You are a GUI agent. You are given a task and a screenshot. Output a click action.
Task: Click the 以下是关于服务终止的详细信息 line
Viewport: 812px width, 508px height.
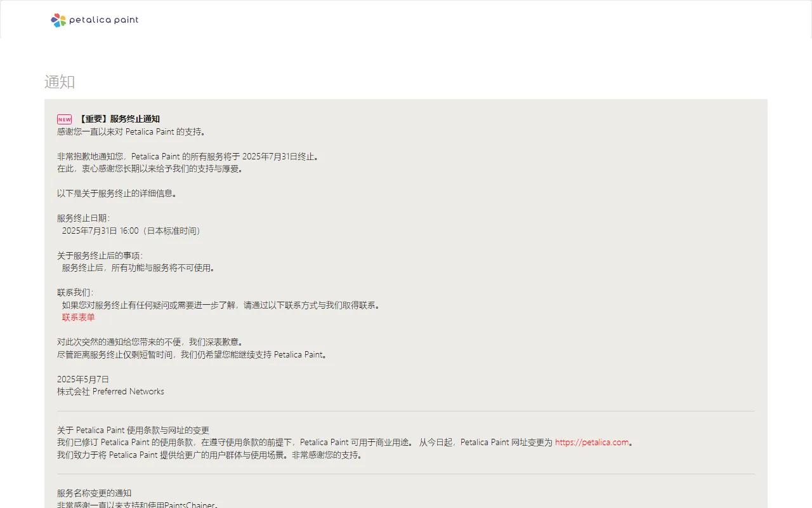pos(117,194)
